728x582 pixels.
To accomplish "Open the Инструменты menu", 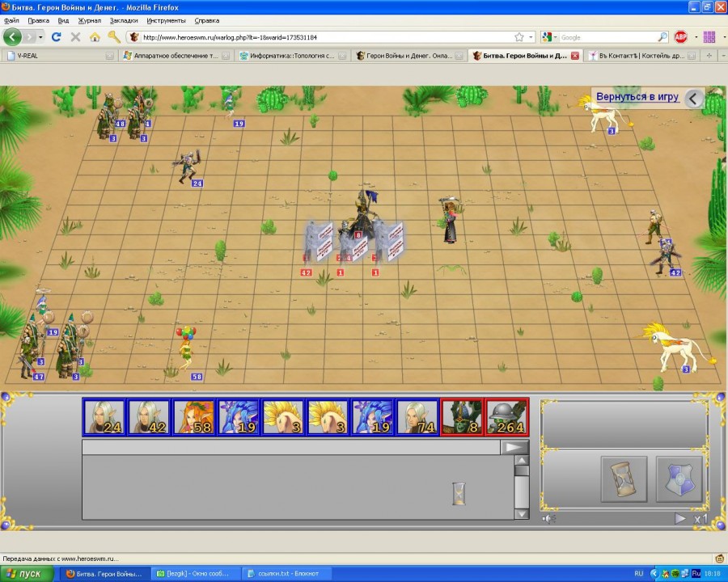I will click(166, 20).
